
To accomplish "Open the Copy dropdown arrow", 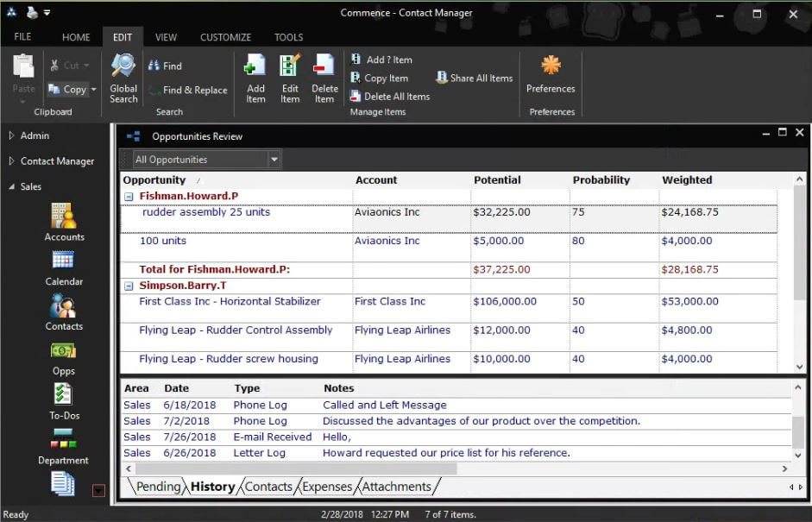I will [x=94, y=90].
